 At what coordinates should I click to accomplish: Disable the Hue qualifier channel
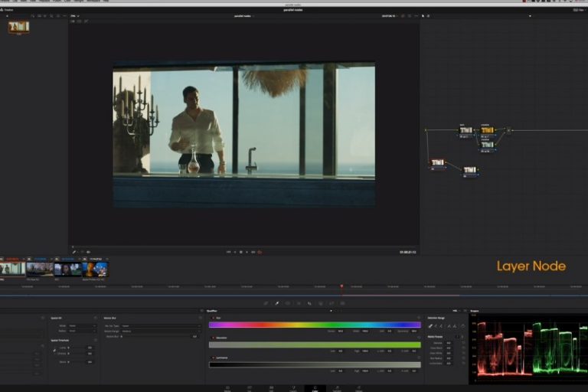coord(213,317)
